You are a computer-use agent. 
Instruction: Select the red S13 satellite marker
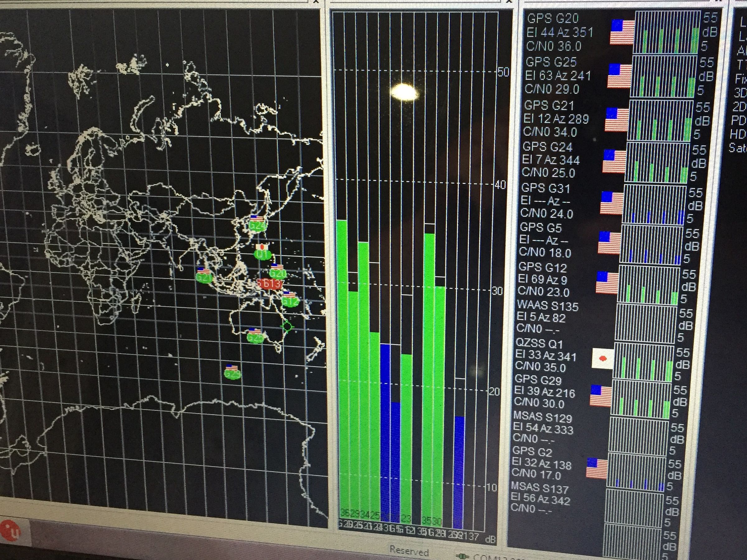pyautogui.click(x=269, y=284)
